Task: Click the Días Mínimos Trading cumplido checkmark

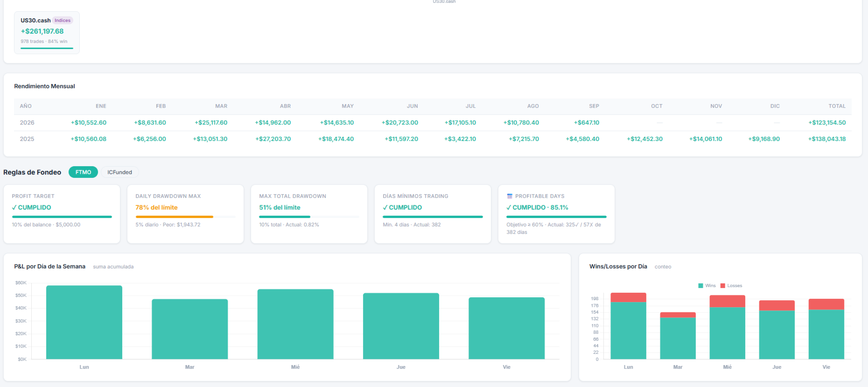Action: [385, 207]
